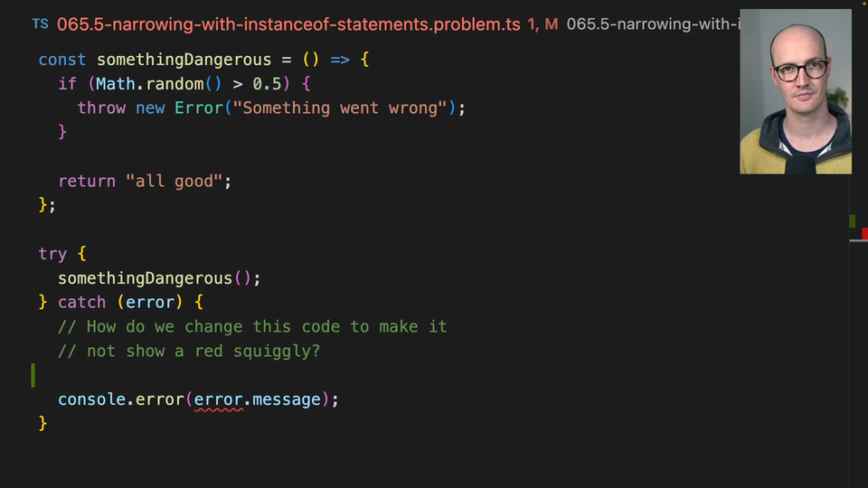Click the "try" keyword

[x=52, y=254]
